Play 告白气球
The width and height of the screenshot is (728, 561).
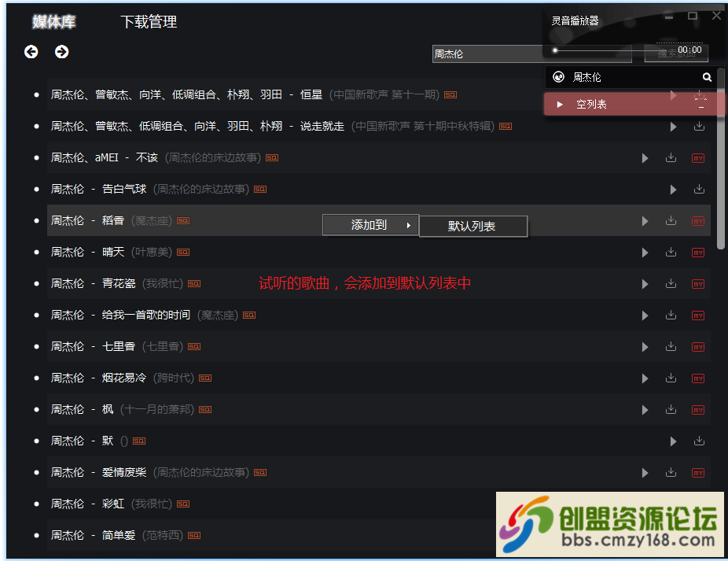point(673,190)
